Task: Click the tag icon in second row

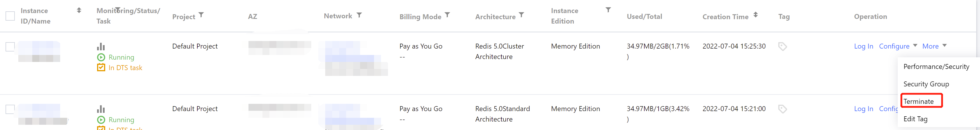Action: pyautogui.click(x=782, y=109)
